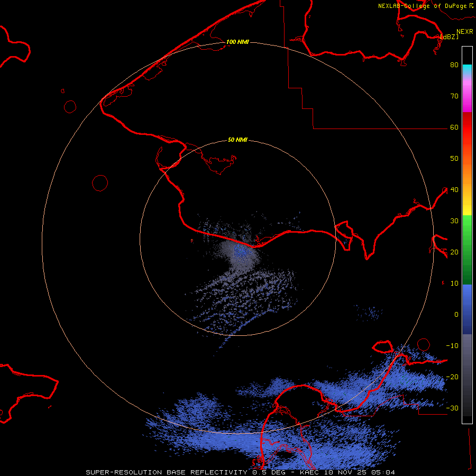The image size is (476, 476).
Task: Click the blue band of the reflectivity color bar
Action: click(x=467, y=309)
